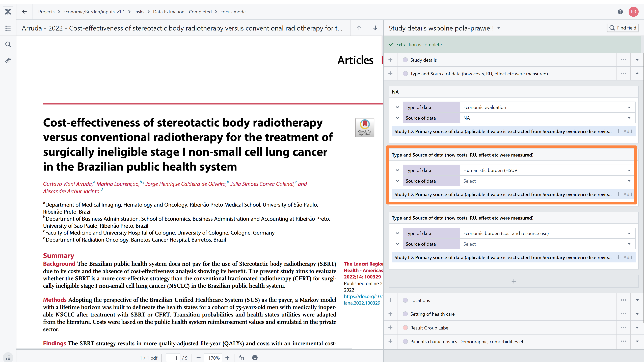Open the EB user avatar menu
The image size is (644, 362).
click(x=633, y=12)
